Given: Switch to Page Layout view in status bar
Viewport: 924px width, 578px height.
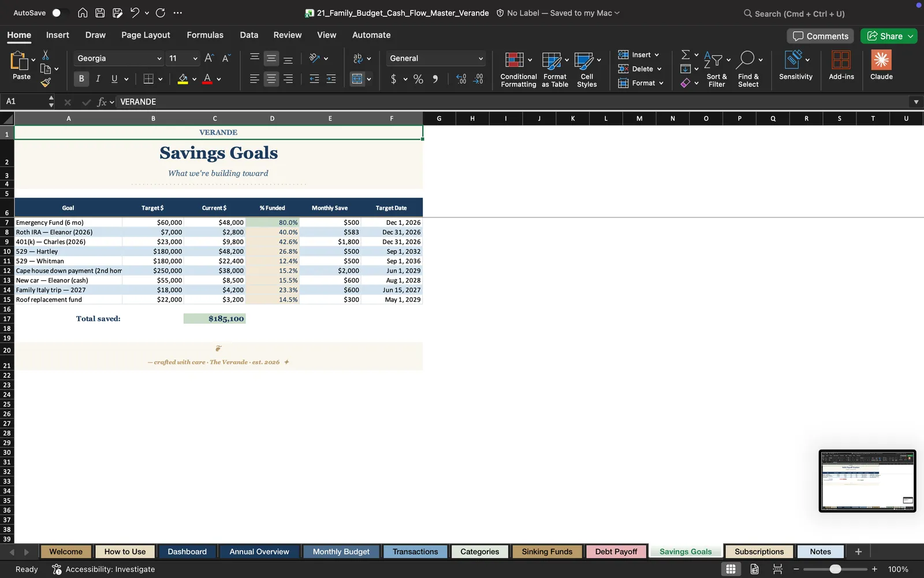Looking at the screenshot, I should click(x=754, y=569).
